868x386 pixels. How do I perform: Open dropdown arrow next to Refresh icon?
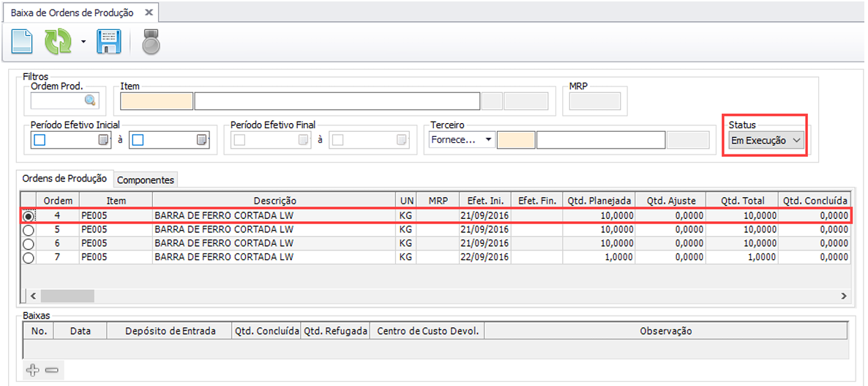coord(83,42)
